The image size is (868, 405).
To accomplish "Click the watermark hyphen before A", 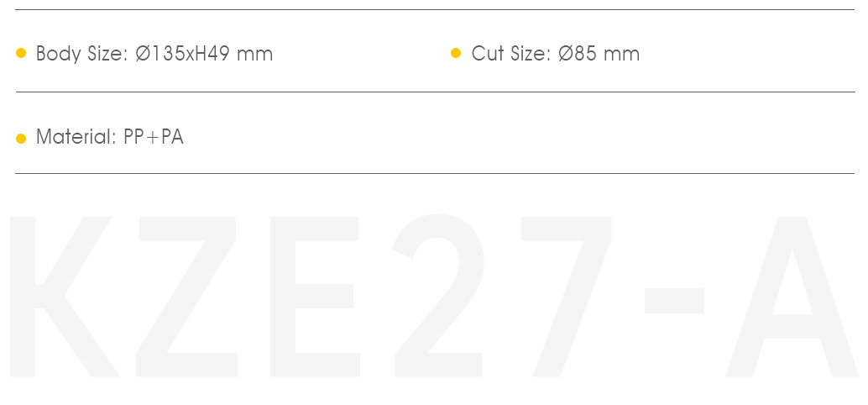I will (674, 301).
